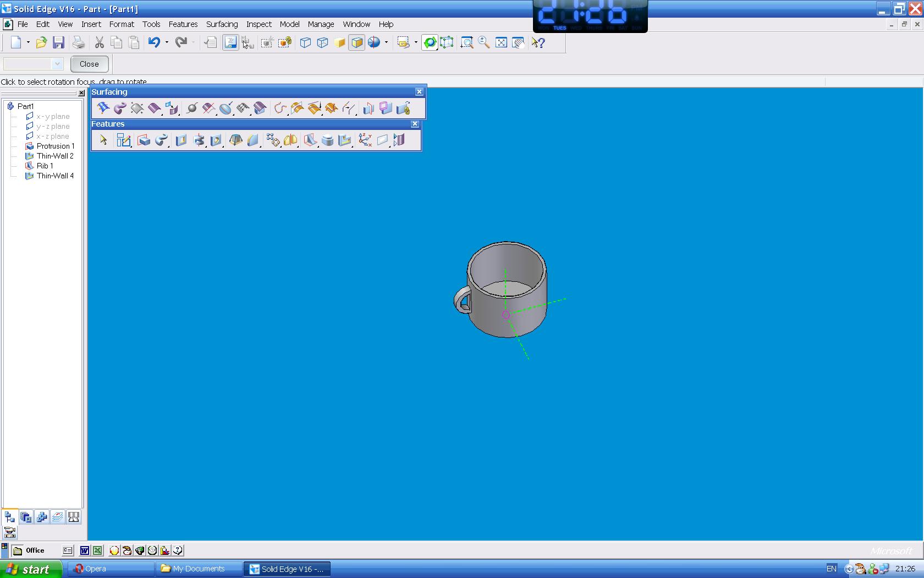Open the File menu
This screenshot has width=924, height=578.
(x=23, y=24)
